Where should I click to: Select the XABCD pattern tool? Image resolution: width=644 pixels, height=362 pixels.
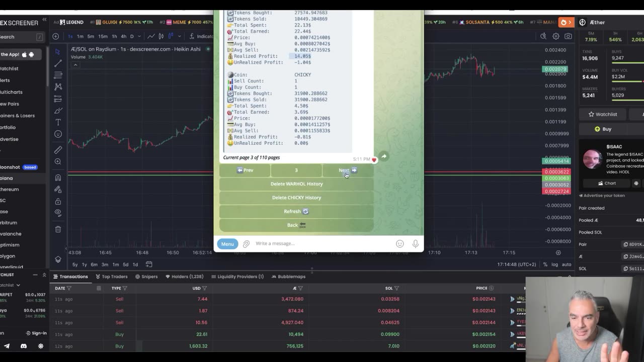tap(58, 86)
